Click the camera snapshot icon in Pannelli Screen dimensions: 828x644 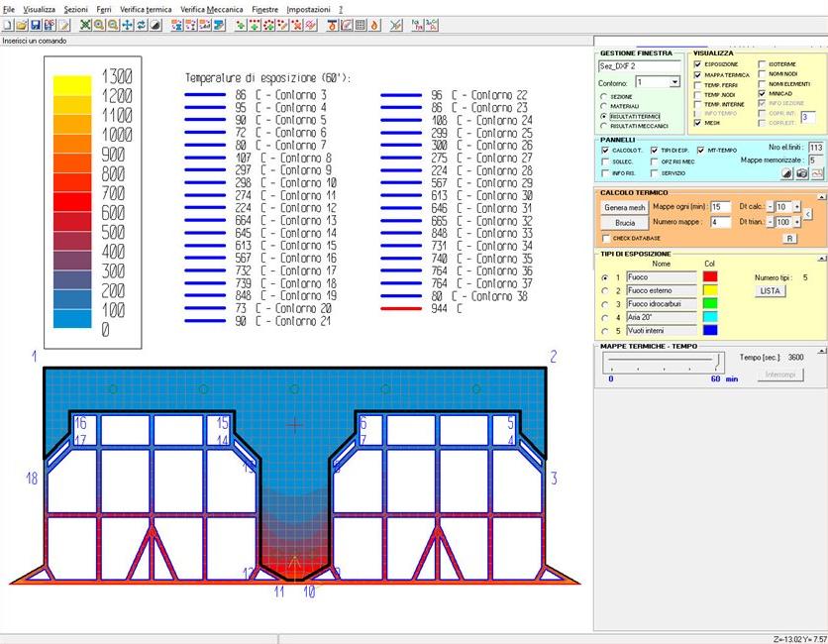pos(801,173)
